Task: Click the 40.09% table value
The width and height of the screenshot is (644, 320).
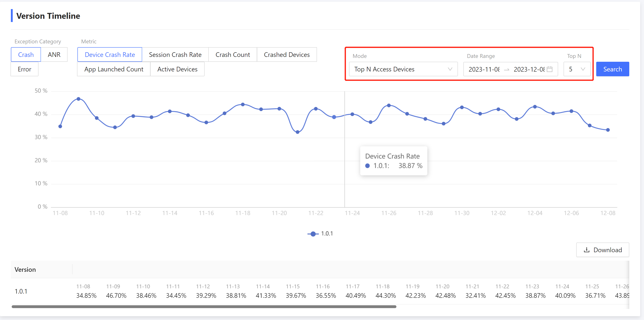Action: (565, 295)
